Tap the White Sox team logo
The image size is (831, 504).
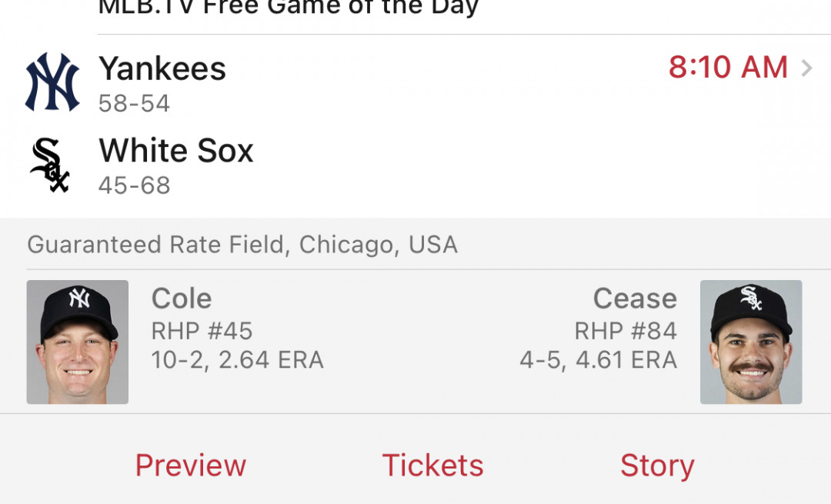tap(50, 165)
